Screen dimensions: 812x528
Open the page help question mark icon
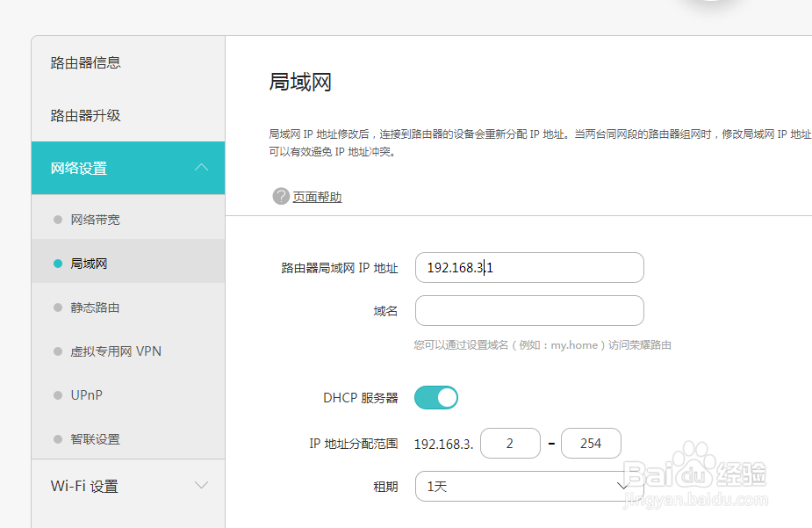[x=280, y=196]
